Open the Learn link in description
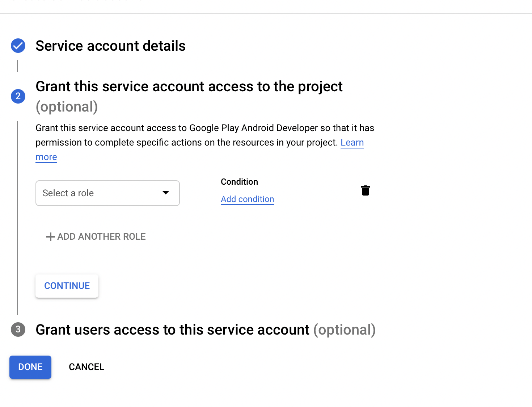 click(352, 142)
